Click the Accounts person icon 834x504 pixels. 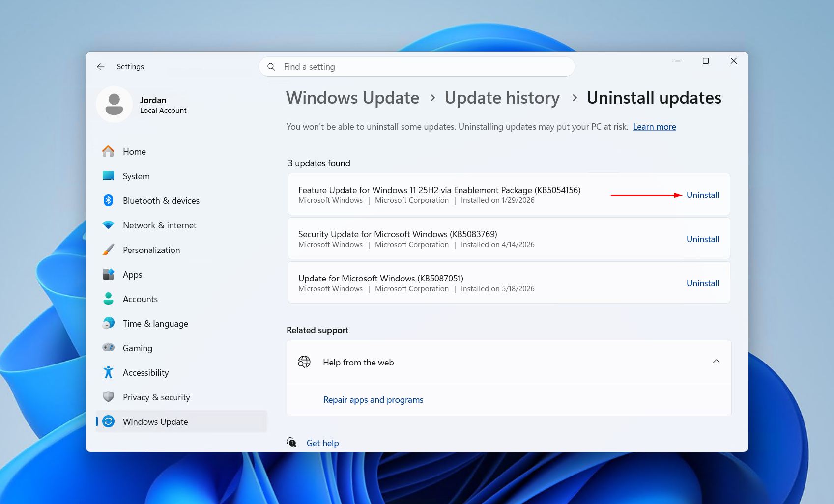click(x=108, y=299)
